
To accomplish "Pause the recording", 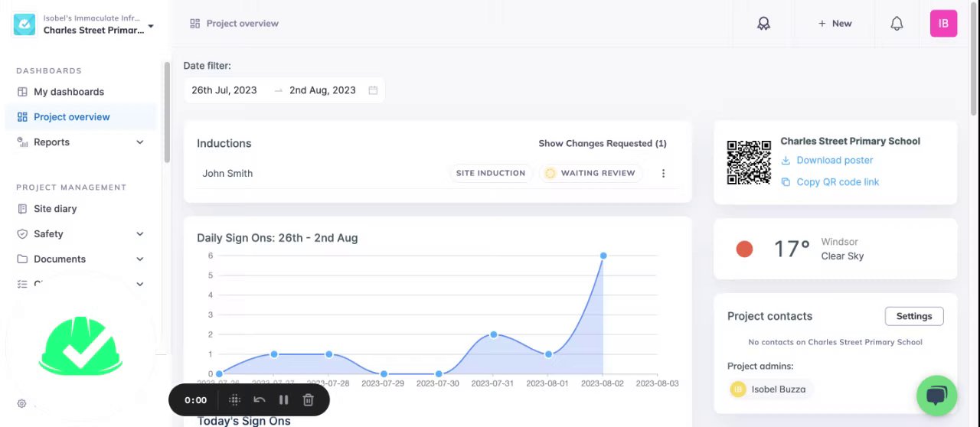I will coord(283,399).
